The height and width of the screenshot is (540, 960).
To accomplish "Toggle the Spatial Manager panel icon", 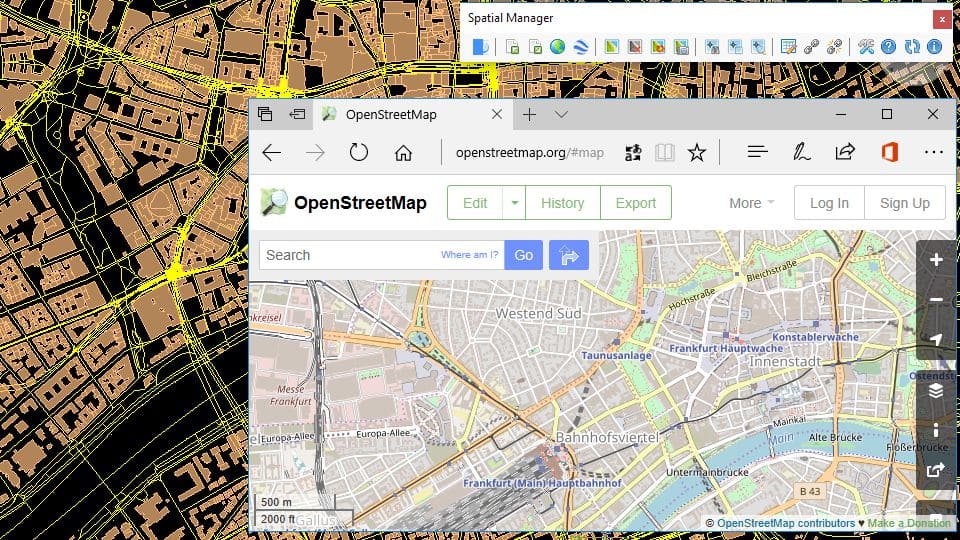I will [481, 47].
